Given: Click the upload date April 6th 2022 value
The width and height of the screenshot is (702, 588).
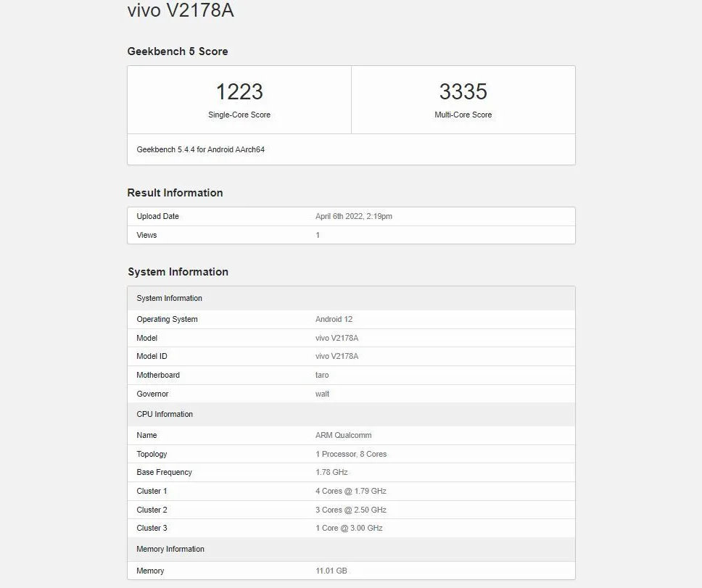Looking at the screenshot, I should tap(354, 217).
